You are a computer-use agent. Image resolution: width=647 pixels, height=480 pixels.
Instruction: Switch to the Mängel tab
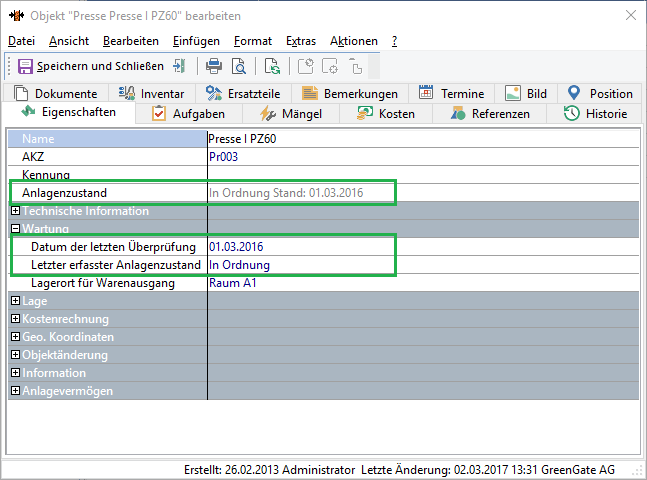291,113
